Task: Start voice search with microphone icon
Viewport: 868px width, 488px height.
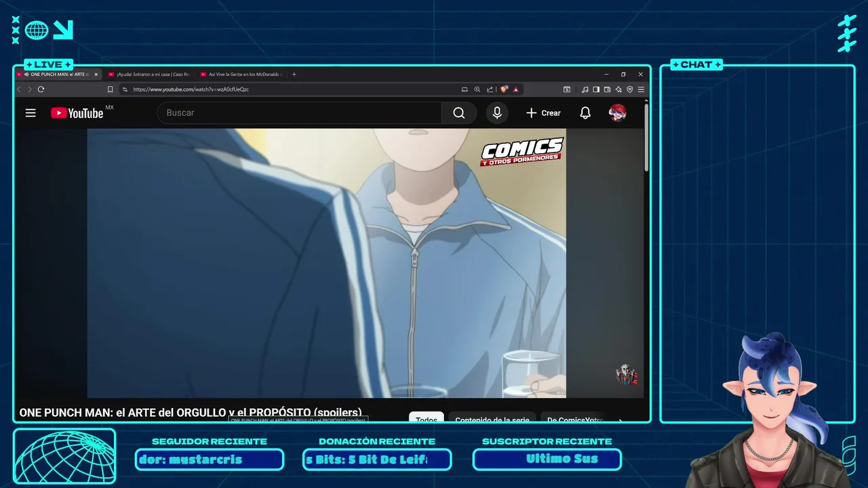Action: [497, 113]
